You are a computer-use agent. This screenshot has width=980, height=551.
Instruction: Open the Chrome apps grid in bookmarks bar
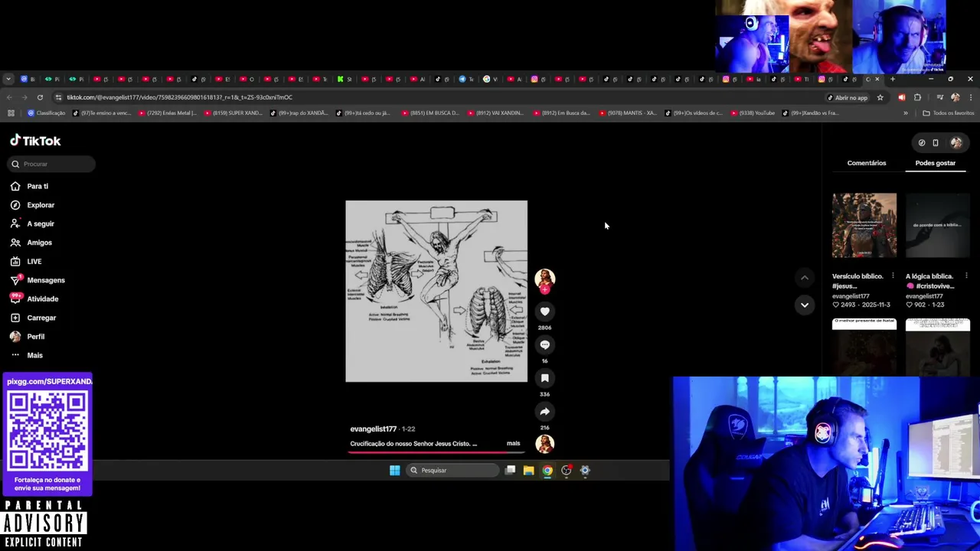pos(11,113)
